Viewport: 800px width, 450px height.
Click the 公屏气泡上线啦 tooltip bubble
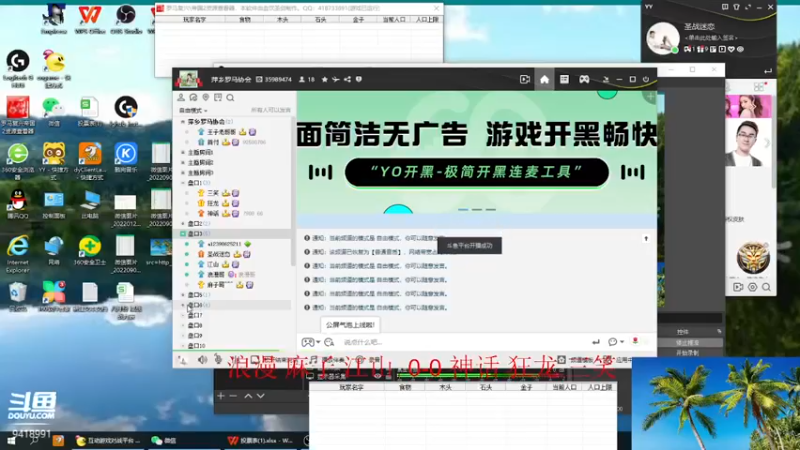350,325
